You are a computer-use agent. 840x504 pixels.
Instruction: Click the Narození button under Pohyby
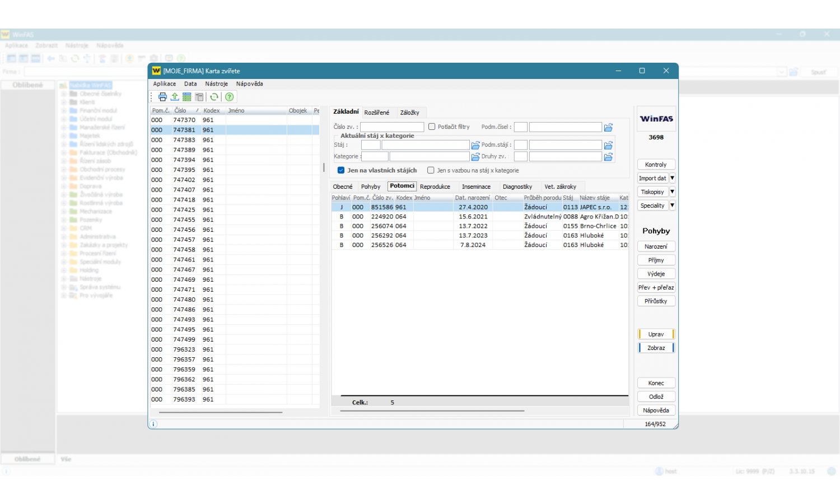(656, 246)
